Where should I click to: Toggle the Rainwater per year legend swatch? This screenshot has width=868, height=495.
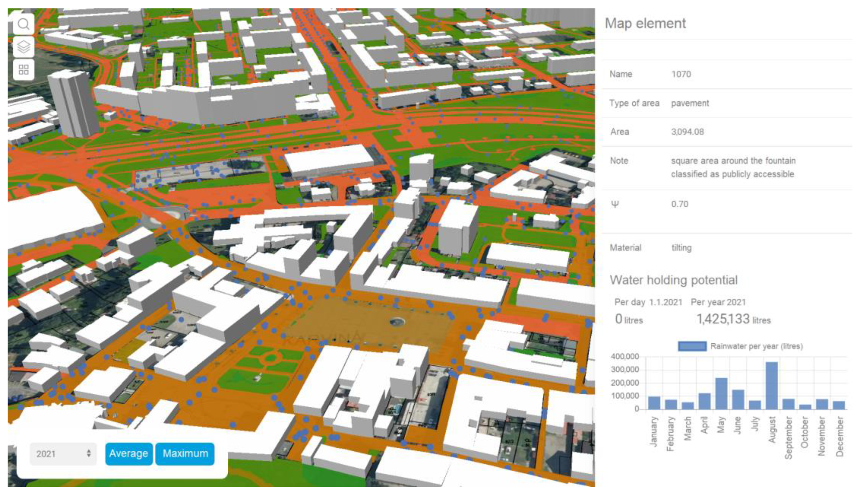[692, 346]
